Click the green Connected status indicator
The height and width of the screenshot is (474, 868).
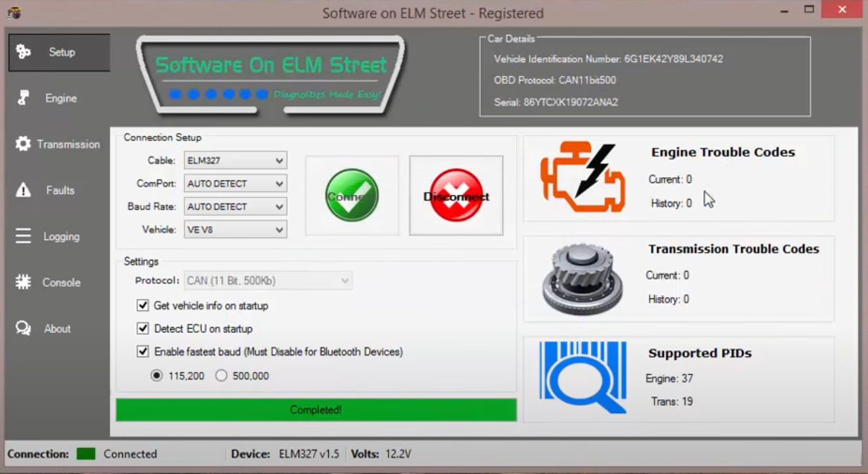coord(86,454)
